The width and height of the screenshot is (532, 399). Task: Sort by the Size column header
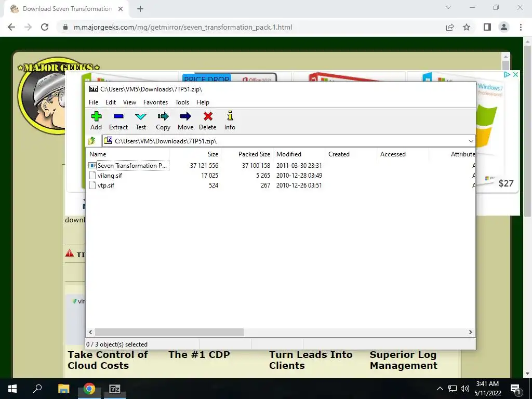click(195, 154)
